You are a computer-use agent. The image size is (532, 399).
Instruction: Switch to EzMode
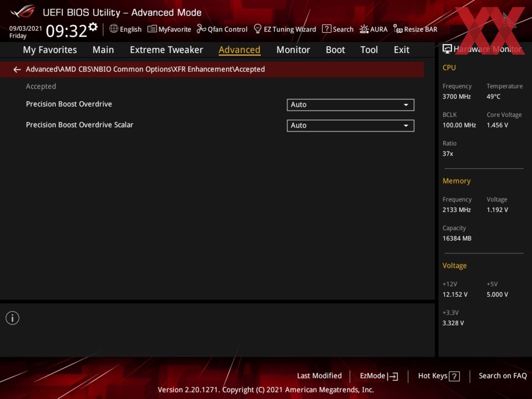click(x=379, y=376)
